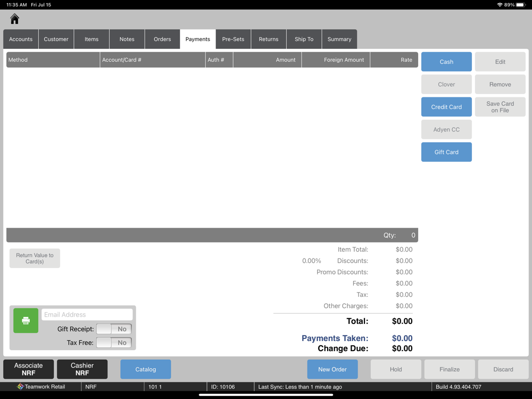Put the order on Hold
Screen dimensions: 532x399
[x=396, y=369]
